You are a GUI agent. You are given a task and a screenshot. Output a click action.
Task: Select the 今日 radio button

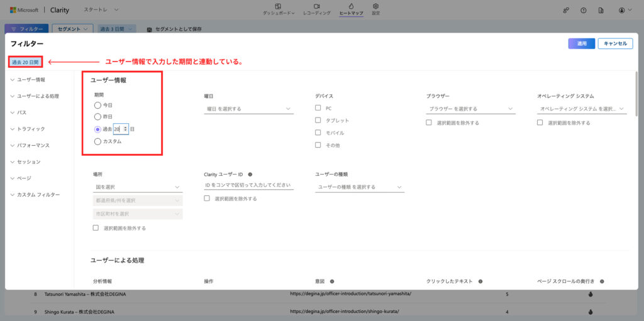click(x=97, y=105)
